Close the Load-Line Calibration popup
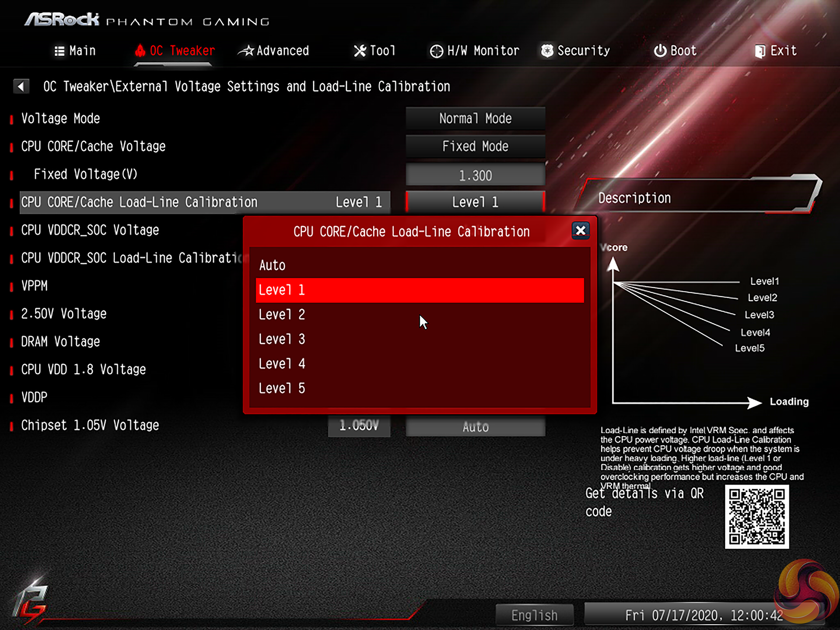840x630 pixels. point(580,230)
